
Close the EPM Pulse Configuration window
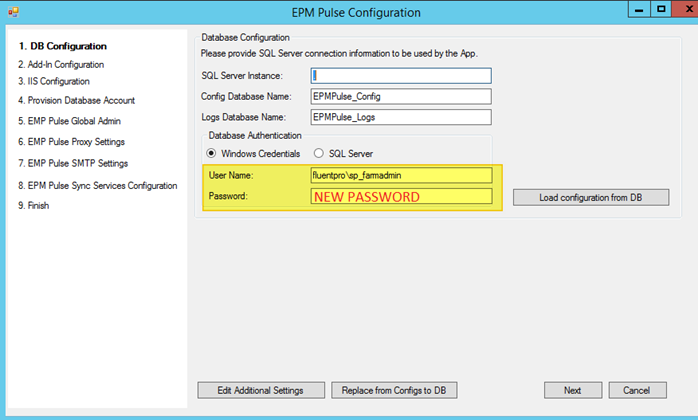[x=686, y=9]
